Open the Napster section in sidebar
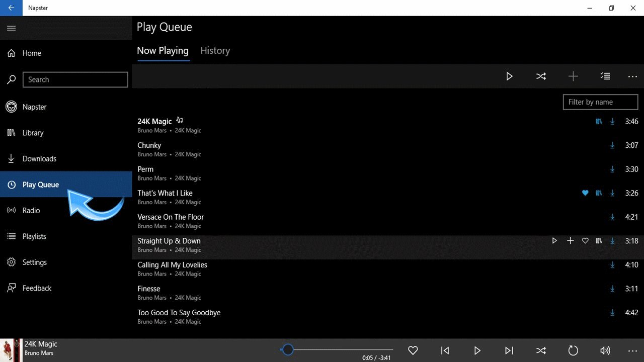The width and height of the screenshot is (644, 362). click(x=66, y=107)
